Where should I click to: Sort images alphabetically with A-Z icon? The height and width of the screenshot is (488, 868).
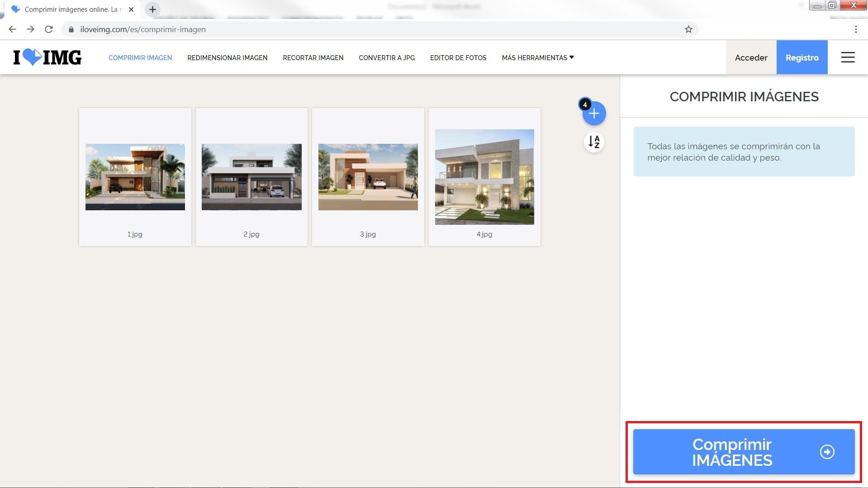pyautogui.click(x=594, y=142)
